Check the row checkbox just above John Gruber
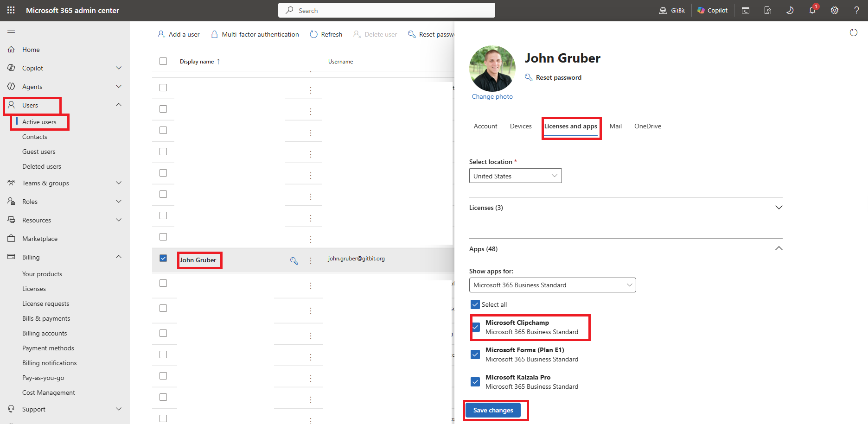The height and width of the screenshot is (424, 868). point(163,237)
